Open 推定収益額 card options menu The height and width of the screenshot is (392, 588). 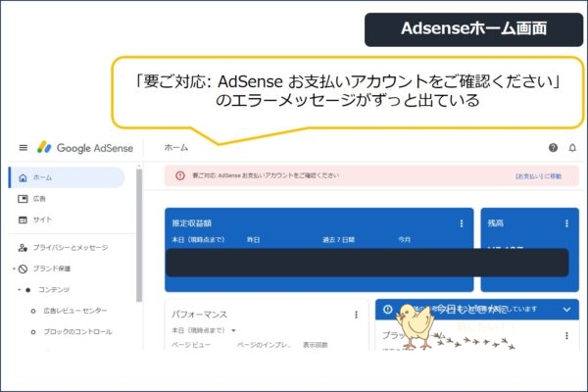pyautogui.click(x=462, y=223)
